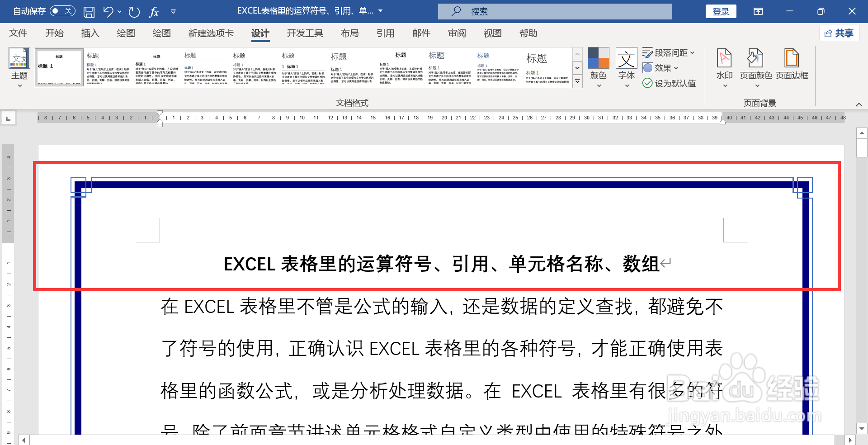
Task: Open the 段落间距 paragraph spacing dropdown
Action: [x=669, y=53]
